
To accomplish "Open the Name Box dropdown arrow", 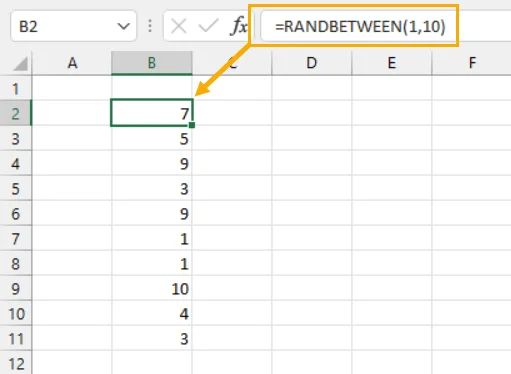I will click(124, 26).
